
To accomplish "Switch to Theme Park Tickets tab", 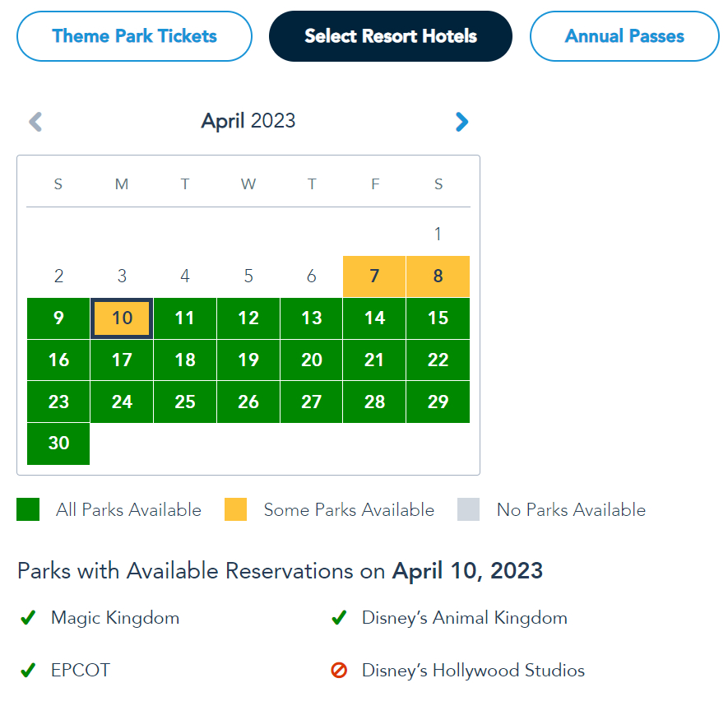I will [x=134, y=36].
